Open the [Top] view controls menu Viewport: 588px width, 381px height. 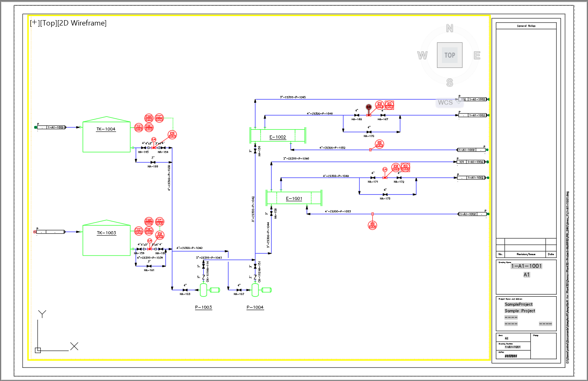(x=48, y=23)
